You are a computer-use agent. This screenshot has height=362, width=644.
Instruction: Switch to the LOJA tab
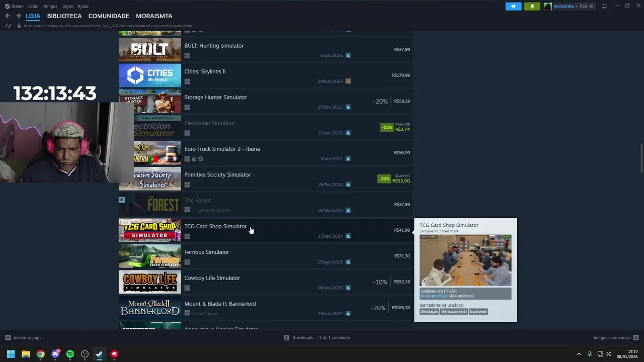pyautogui.click(x=33, y=16)
